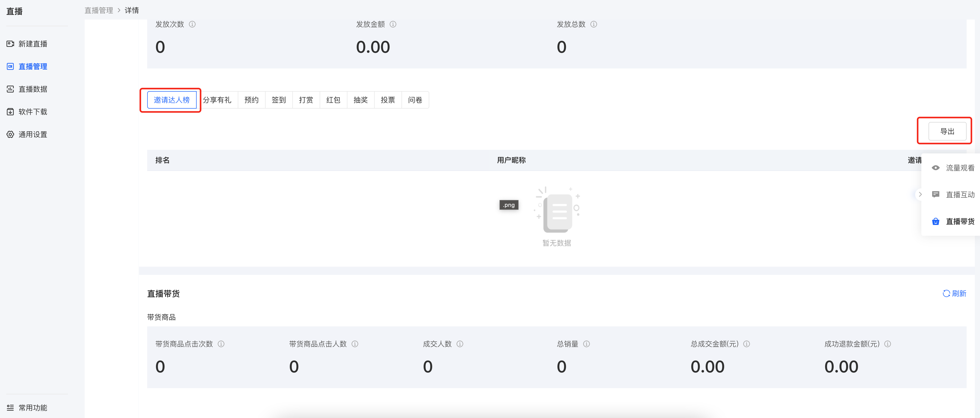Click the breadcrumb arrow after 直播管理
Image resolution: width=980 pixels, height=418 pixels.
click(x=119, y=10)
